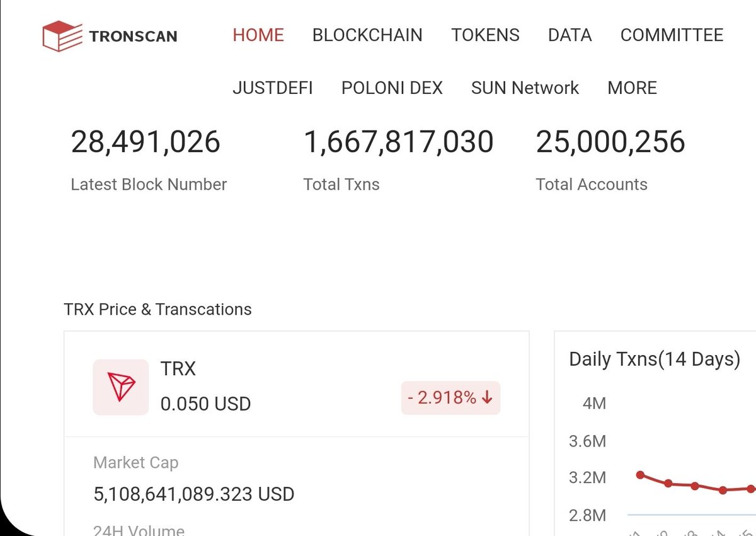Click the red TRX token icon

121,387
